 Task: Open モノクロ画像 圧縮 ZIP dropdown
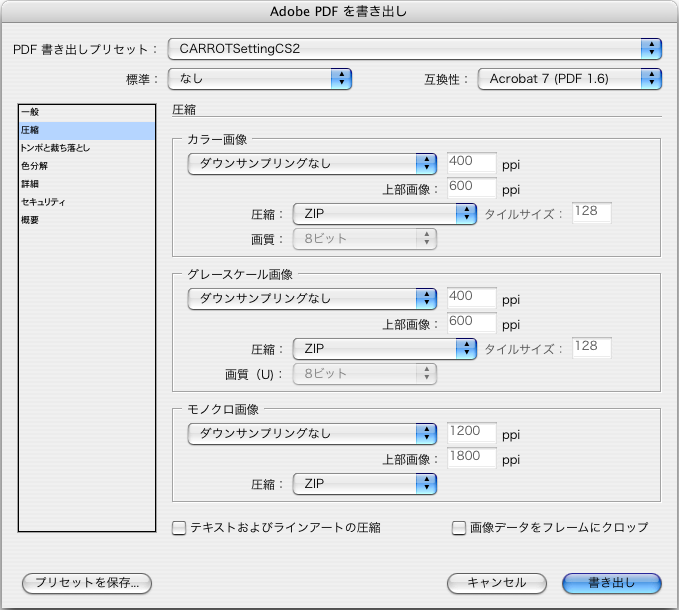coord(365,484)
